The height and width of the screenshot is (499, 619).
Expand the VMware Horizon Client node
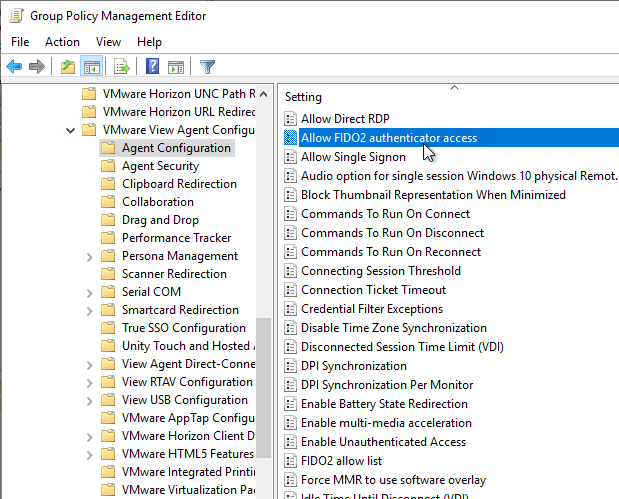(90, 437)
